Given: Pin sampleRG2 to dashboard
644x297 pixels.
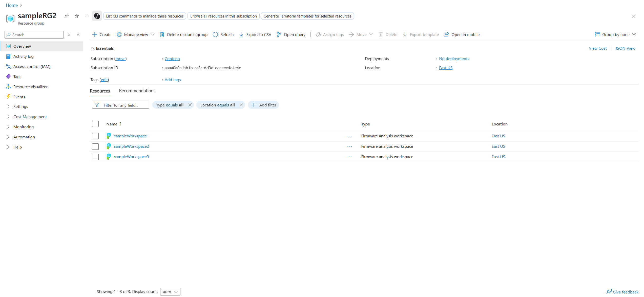Looking at the screenshot, I should click(67, 16).
